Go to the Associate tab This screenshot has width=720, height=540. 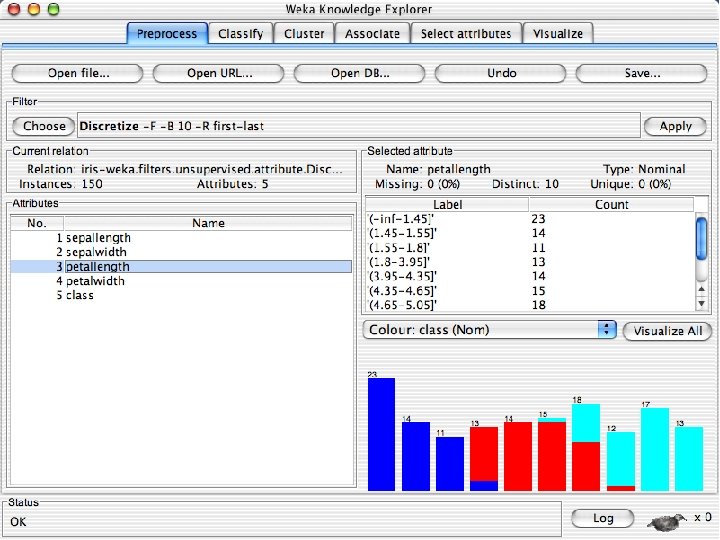(x=372, y=34)
